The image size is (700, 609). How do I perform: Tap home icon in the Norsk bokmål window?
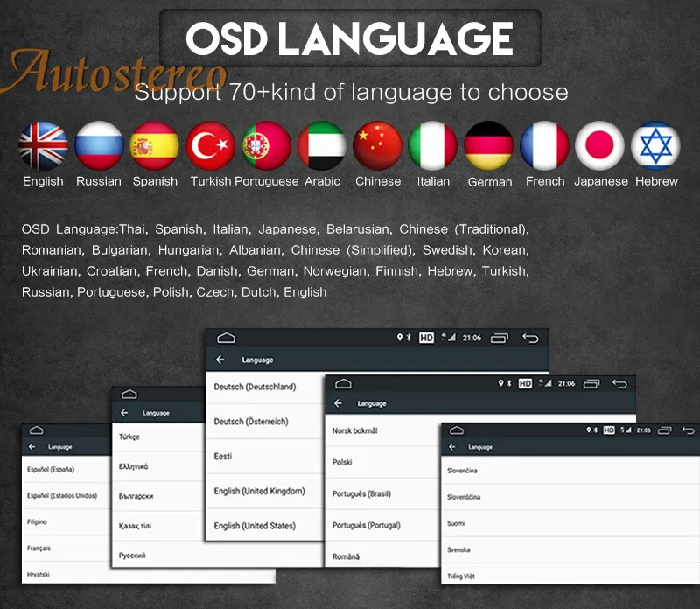tap(343, 383)
